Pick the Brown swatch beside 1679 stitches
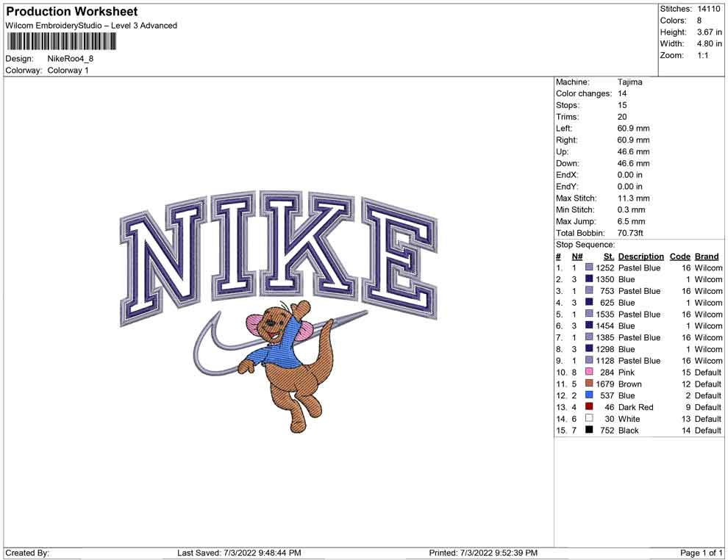The image size is (728, 560). [x=589, y=383]
